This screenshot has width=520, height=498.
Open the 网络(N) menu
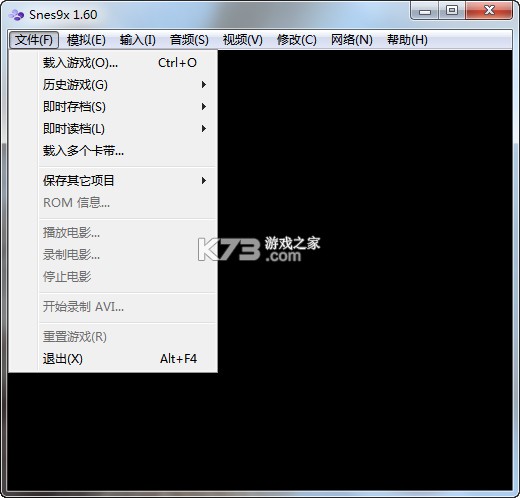[351, 40]
